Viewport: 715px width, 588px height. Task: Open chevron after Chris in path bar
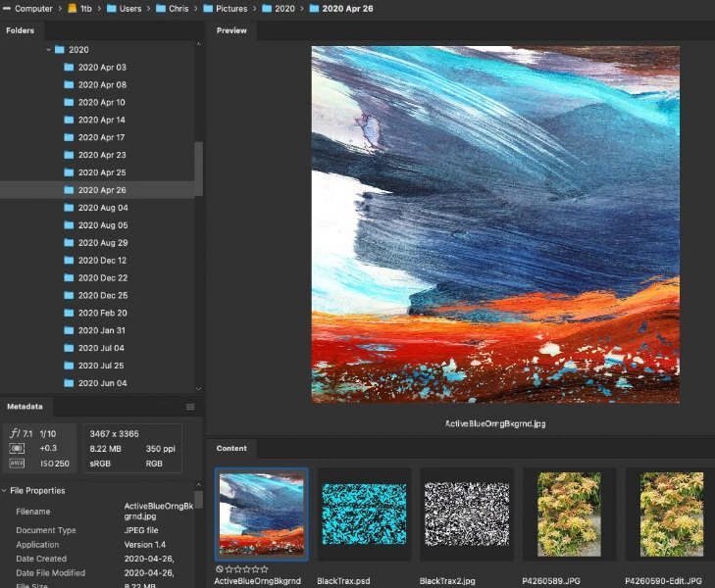pyautogui.click(x=195, y=8)
